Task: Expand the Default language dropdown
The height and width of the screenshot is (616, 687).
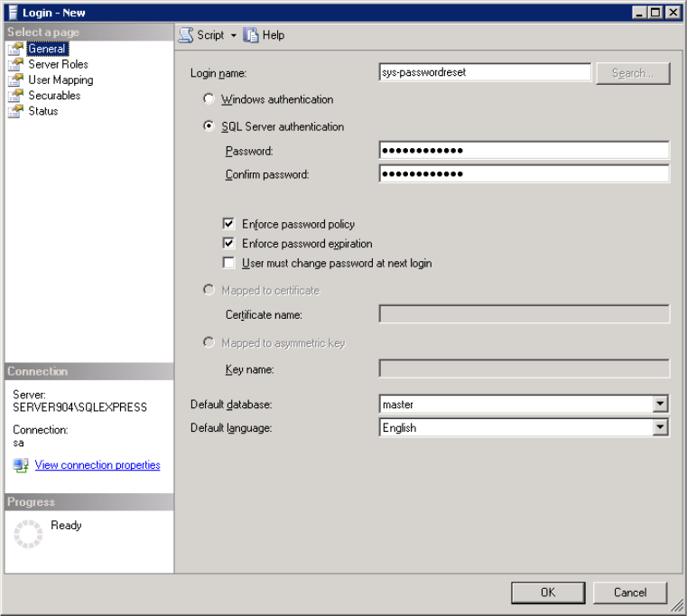Action: coord(660,428)
